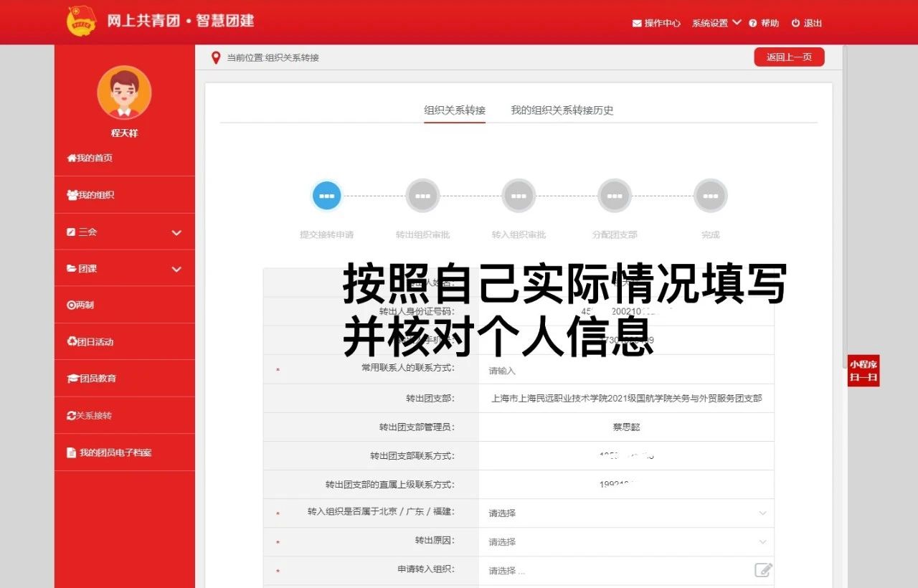Switch to 我的组织关系转接历史 tab
The height and width of the screenshot is (588, 918).
[x=562, y=110]
